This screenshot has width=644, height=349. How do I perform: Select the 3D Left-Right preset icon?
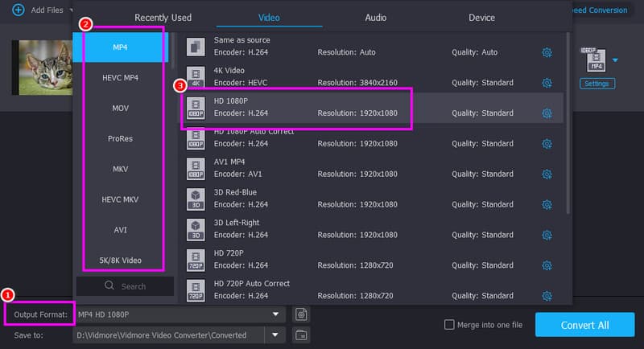pyautogui.click(x=196, y=229)
